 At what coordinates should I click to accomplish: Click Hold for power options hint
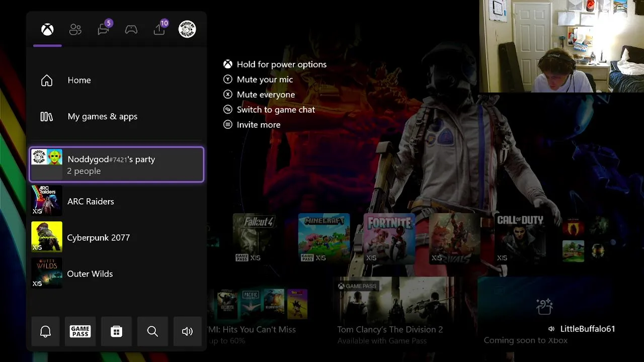(x=275, y=64)
